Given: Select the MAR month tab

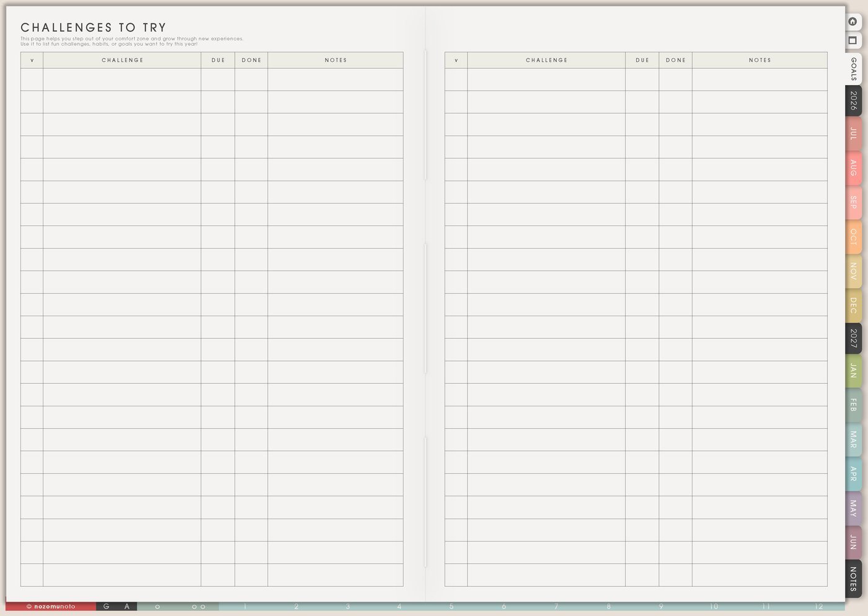Looking at the screenshot, I should coord(854,440).
